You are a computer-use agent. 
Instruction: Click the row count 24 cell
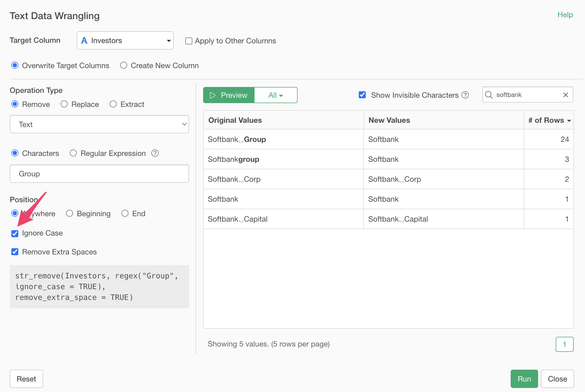click(x=549, y=139)
